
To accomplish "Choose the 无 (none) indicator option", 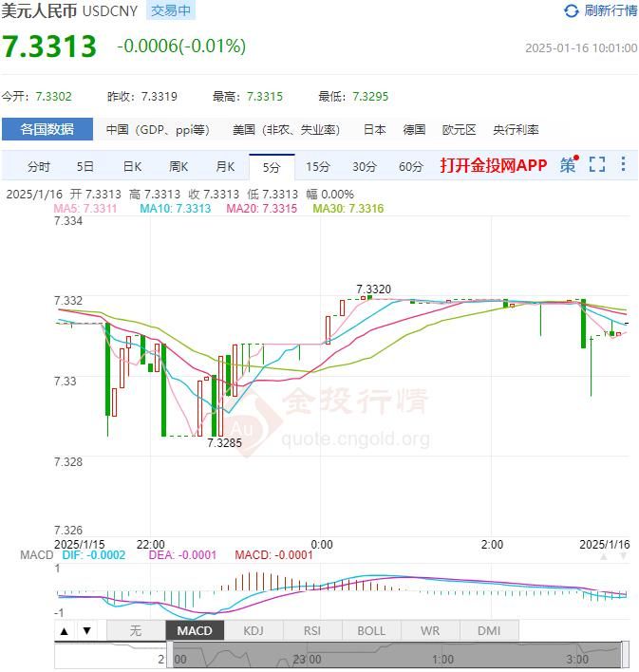I will coord(135,630).
